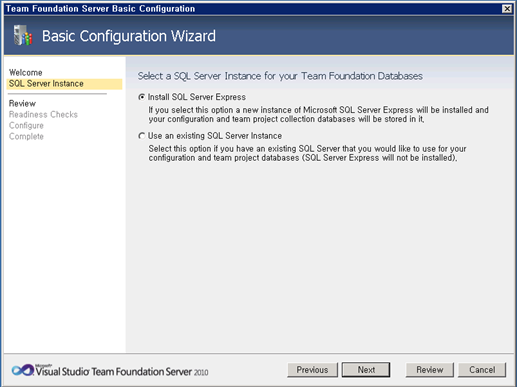Screen dimensions: 517x387
Task: Click the existing SQL Server Instance label text
Action: click(x=215, y=136)
